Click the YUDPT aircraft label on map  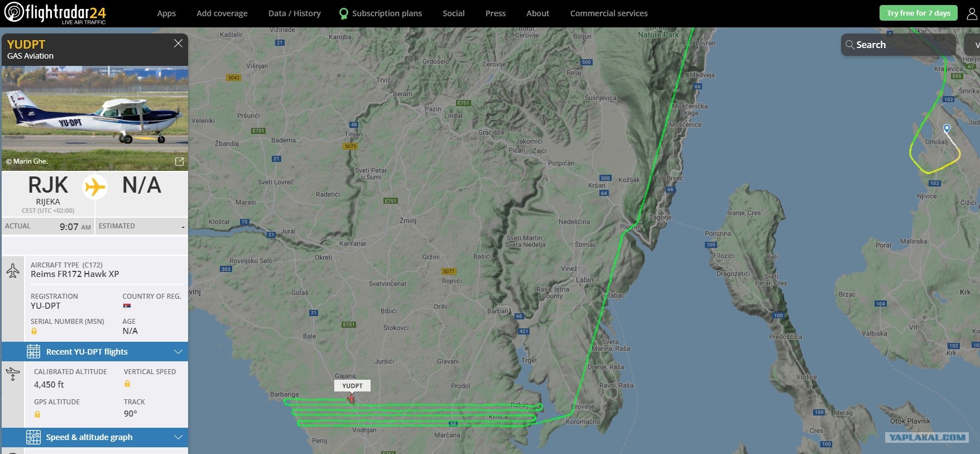pos(352,386)
